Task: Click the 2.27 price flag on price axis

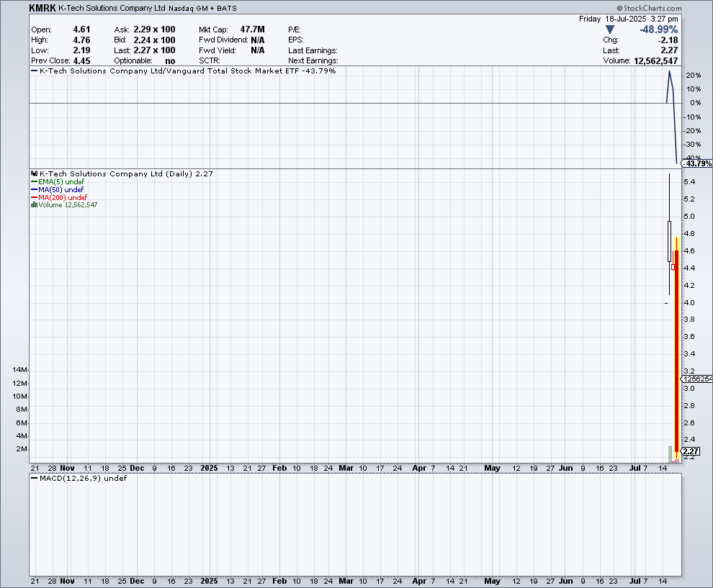Action: (x=691, y=451)
